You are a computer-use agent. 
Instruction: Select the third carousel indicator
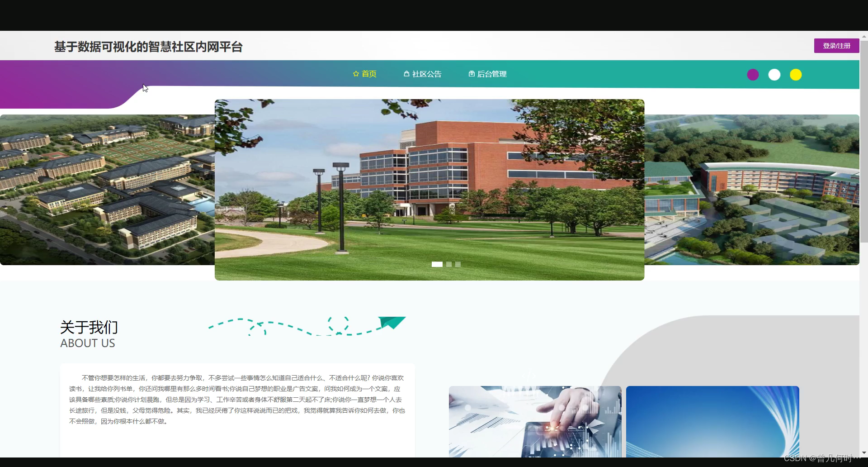click(458, 264)
